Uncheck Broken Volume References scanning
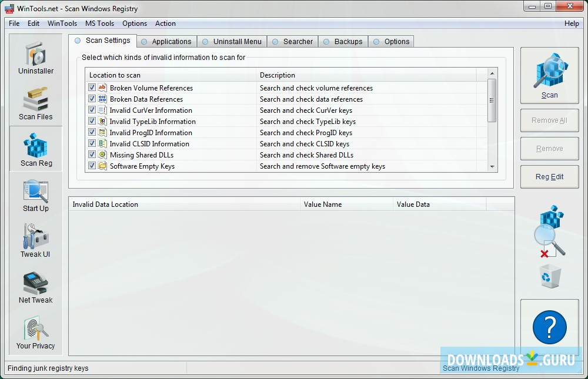 coord(92,88)
